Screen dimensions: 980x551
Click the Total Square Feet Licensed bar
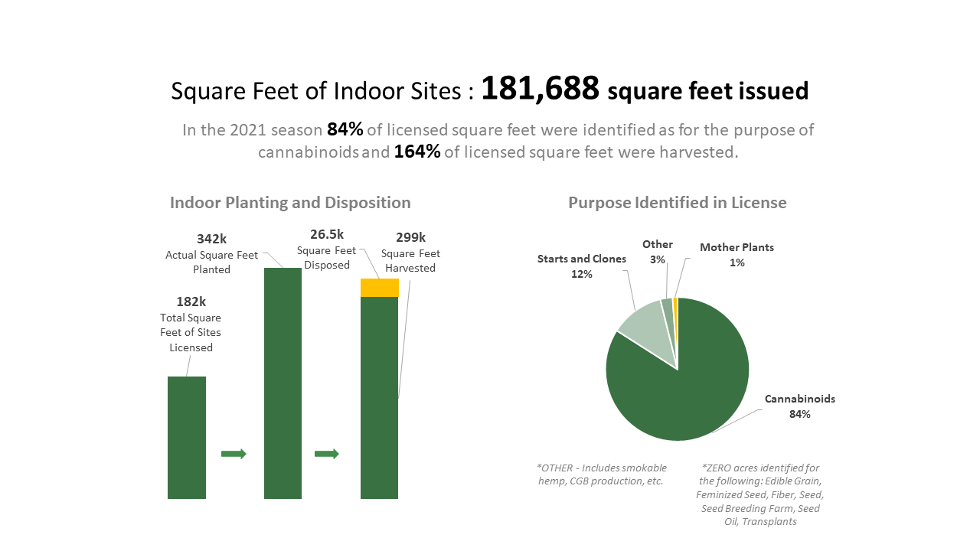pos(187,437)
